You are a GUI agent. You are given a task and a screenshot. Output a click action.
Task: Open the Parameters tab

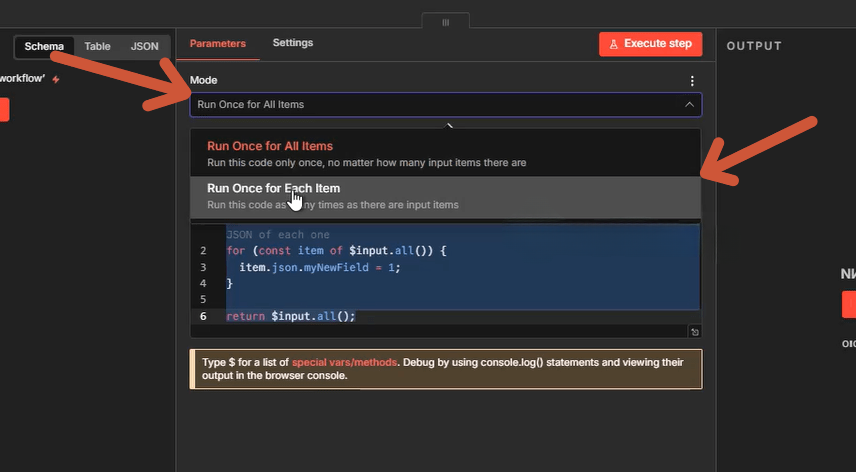[x=218, y=44]
